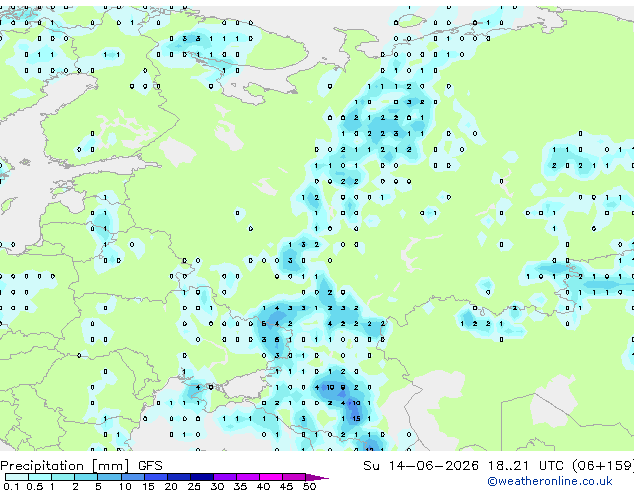Click the 'Precipitation [mm] GFS' title label
634x490 pixels.
tap(81, 466)
